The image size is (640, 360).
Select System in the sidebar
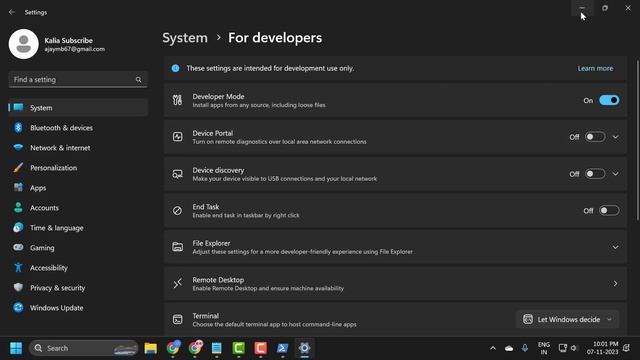(x=78, y=108)
